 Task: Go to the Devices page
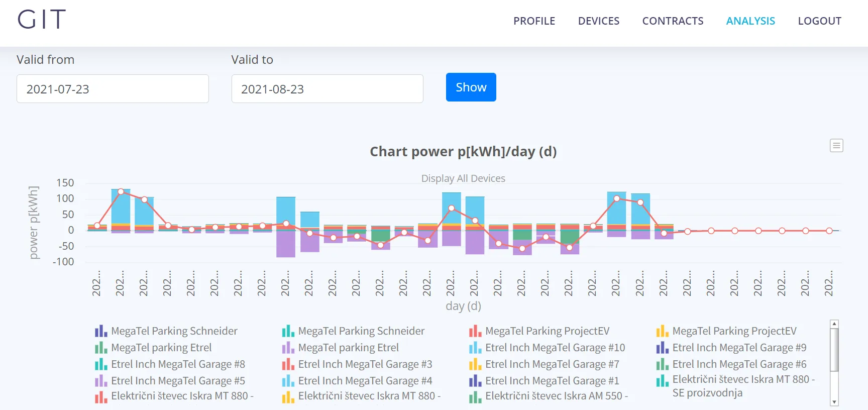click(598, 21)
